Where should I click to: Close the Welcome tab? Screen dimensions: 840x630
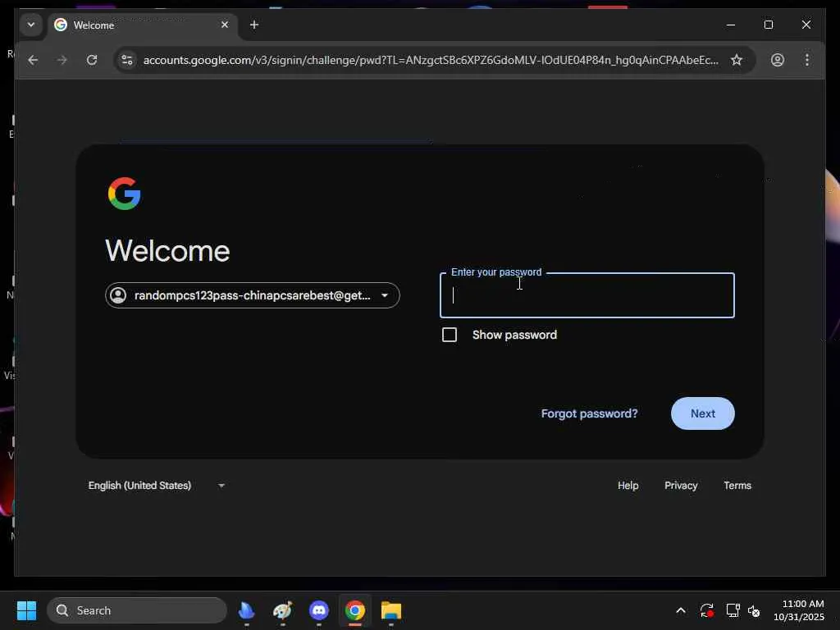pos(225,25)
